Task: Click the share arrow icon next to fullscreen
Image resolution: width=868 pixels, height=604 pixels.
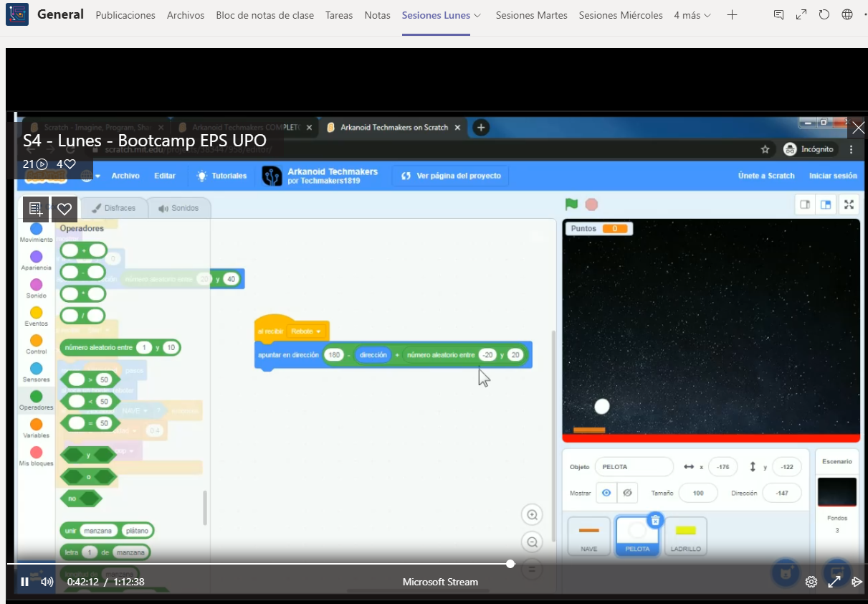Action: tap(857, 582)
